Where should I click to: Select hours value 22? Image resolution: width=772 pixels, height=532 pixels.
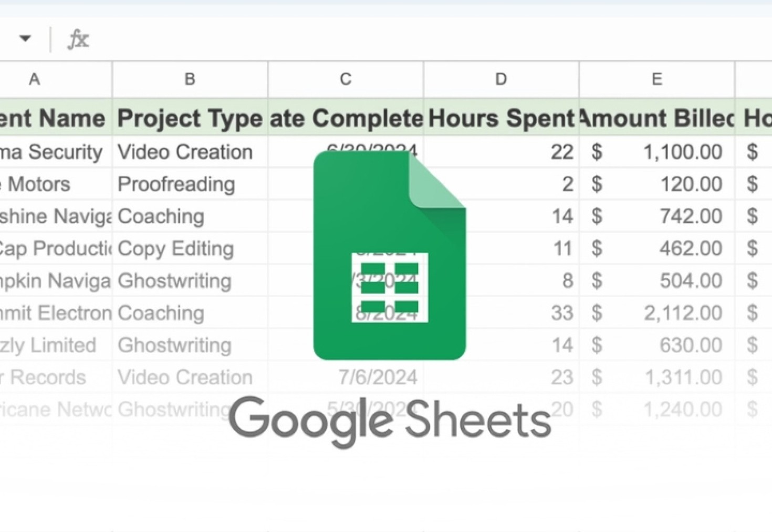(501, 152)
